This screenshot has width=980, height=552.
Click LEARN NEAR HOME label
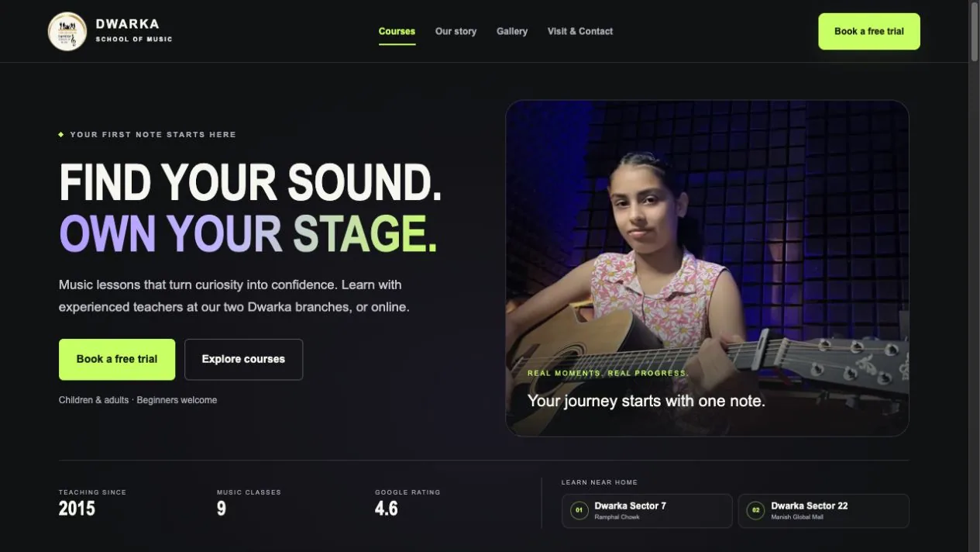(600, 482)
